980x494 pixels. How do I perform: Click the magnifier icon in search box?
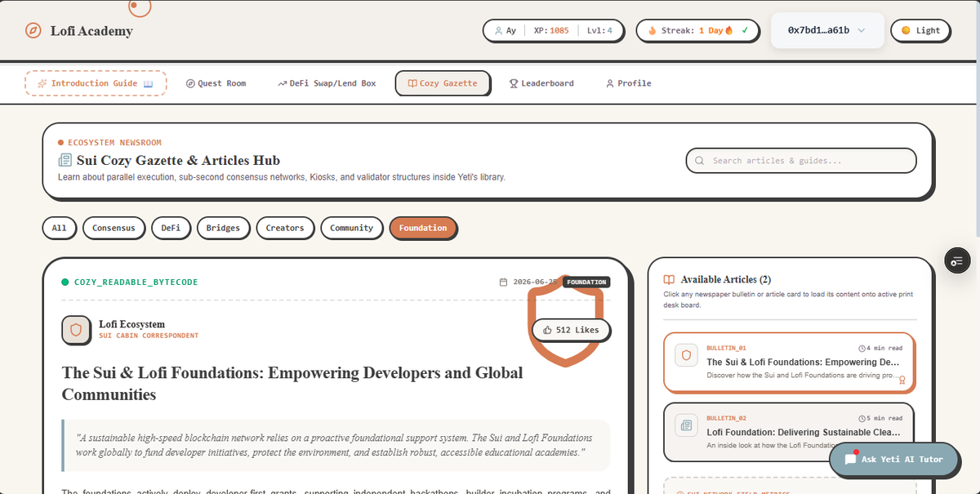(x=700, y=161)
